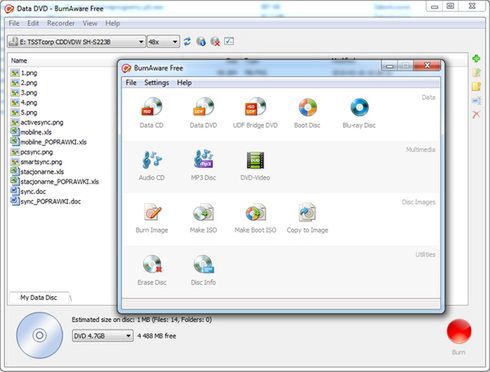
Task: Minimize the Data DVD window
Action: pyautogui.click(x=434, y=6)
